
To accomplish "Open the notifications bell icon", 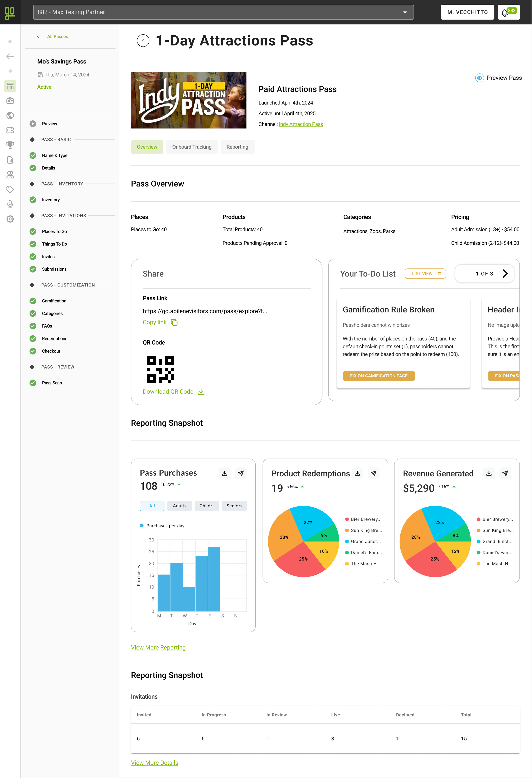I will [x=505, y=13].
